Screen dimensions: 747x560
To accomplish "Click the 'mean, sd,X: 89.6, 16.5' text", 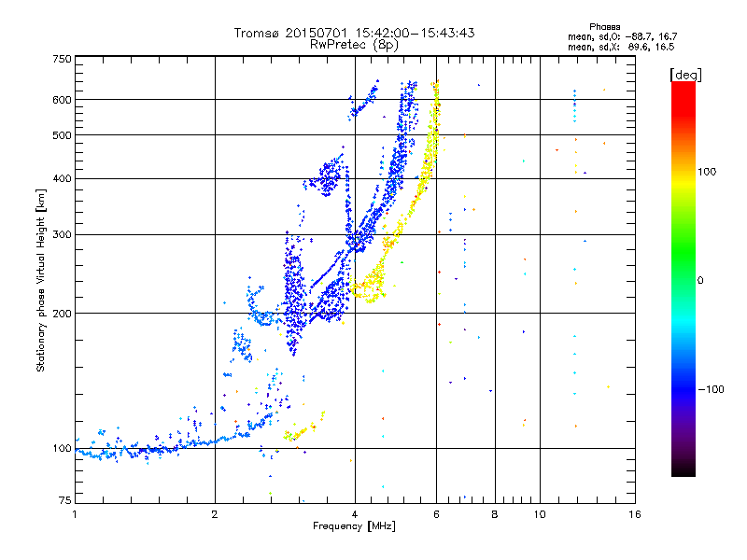I will tap(621, 47).
